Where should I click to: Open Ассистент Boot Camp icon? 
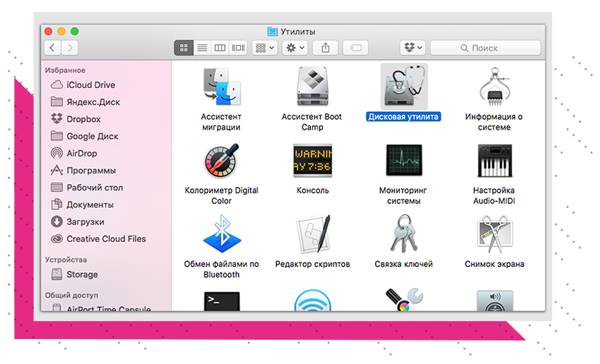313,87
